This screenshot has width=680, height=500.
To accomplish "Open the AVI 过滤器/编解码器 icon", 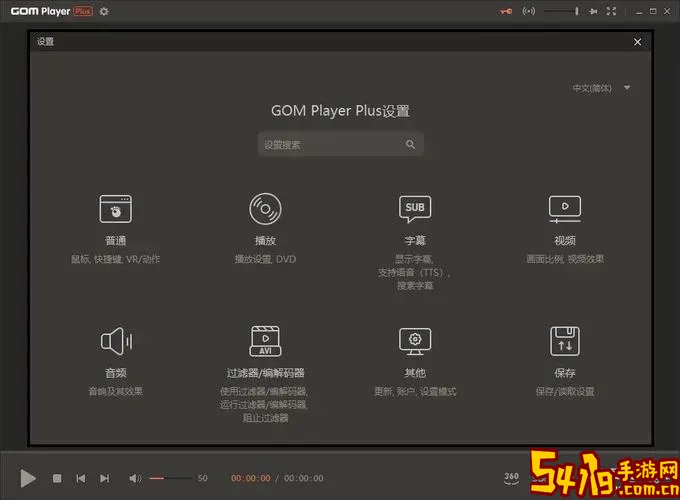I will (265, 341).
